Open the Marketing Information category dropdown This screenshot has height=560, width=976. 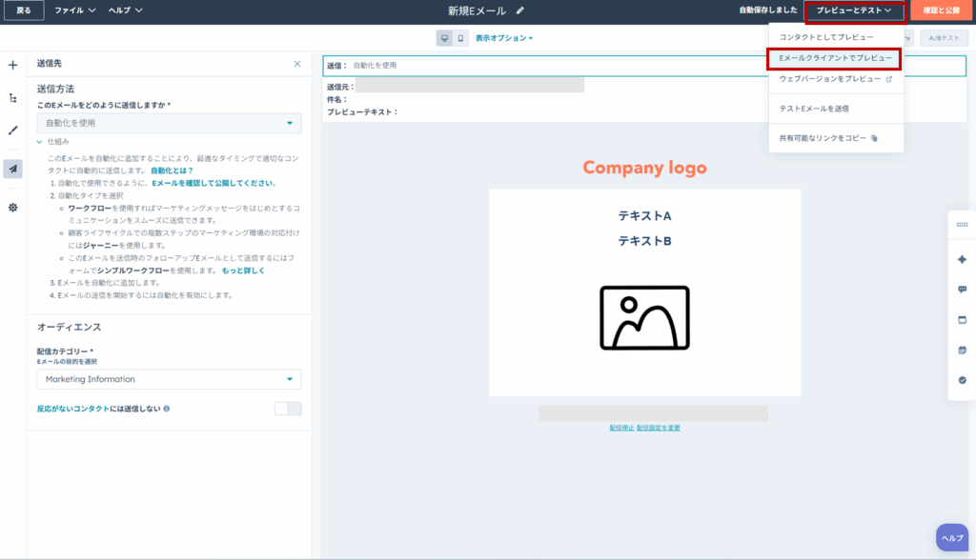tap(169, 379)
